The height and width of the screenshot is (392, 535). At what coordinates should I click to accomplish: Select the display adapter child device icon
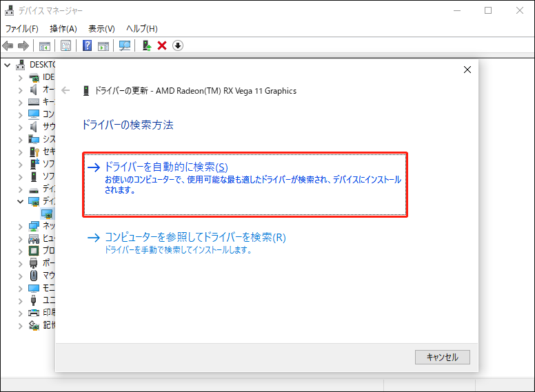coord(47,214)
